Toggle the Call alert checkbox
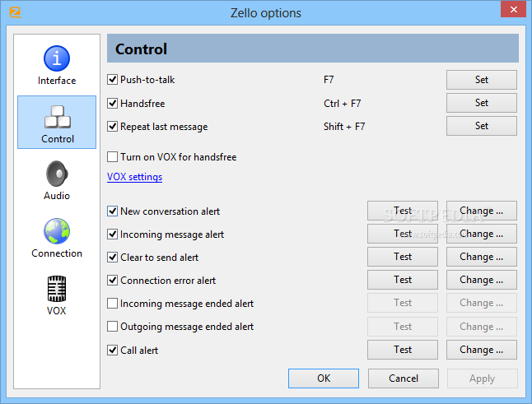Screen dimensions: 532x404 [112, 351]
